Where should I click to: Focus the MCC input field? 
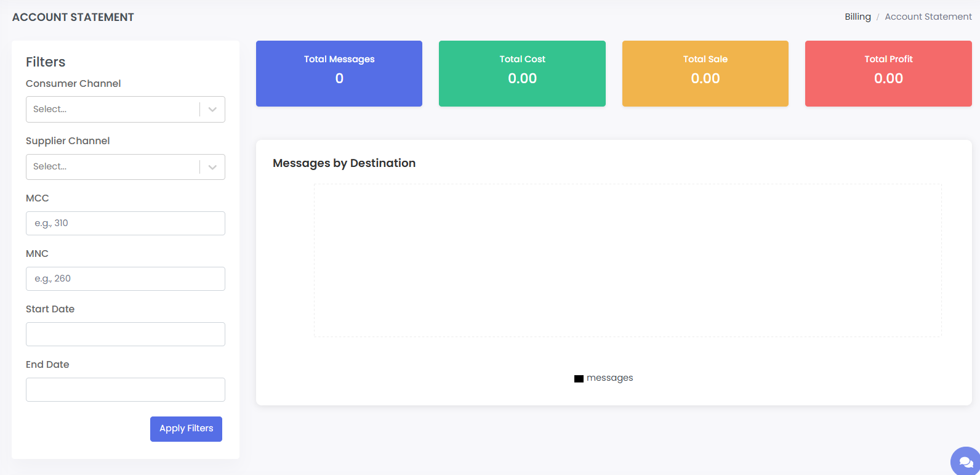[x=125, y=224]
